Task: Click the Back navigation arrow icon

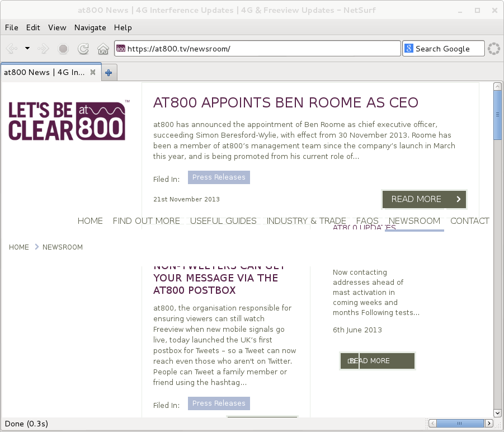Action: pos(12,49)
